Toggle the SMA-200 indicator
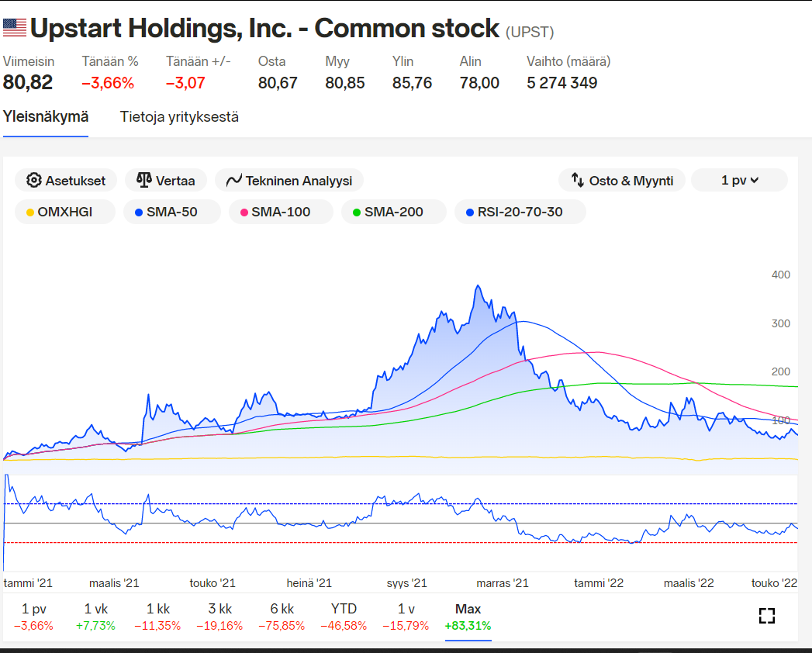Viewport: 812px width, 653px height. [393, 212]
